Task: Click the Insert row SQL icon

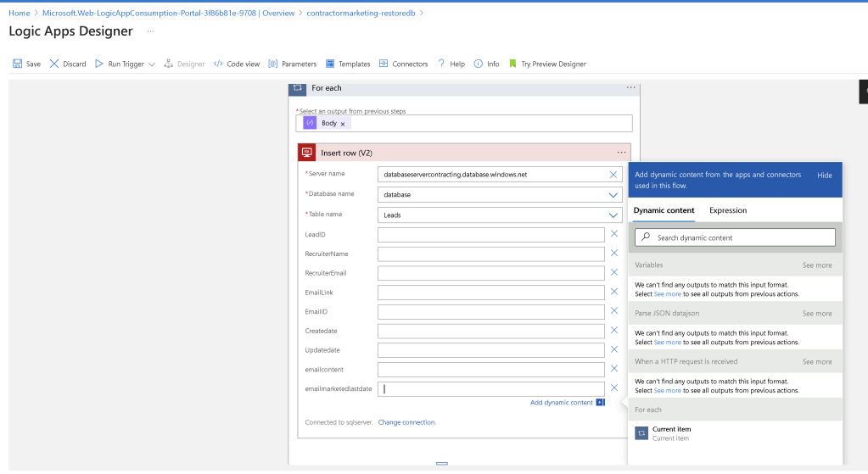Action: pos(306,153)
